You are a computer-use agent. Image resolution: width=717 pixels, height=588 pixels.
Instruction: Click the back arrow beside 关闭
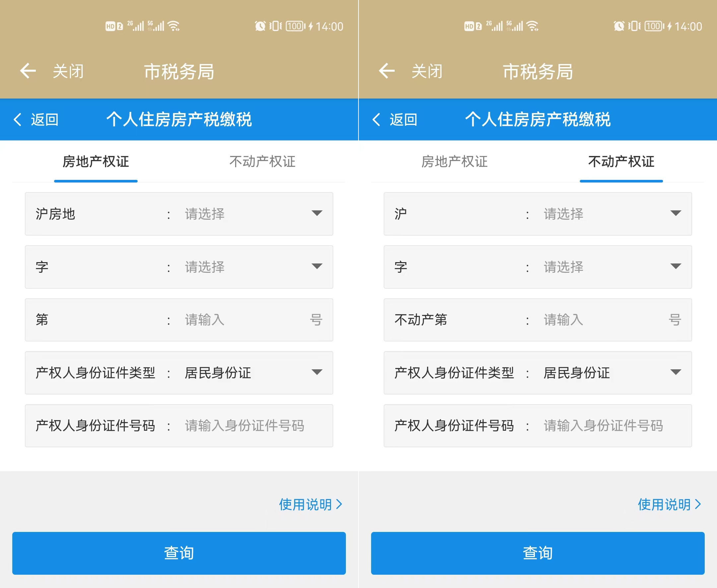(28, 71)
